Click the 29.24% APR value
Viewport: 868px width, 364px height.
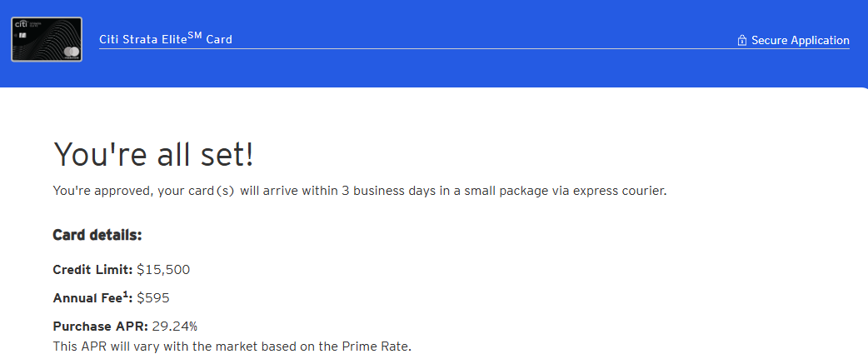[x=175, y=326]
